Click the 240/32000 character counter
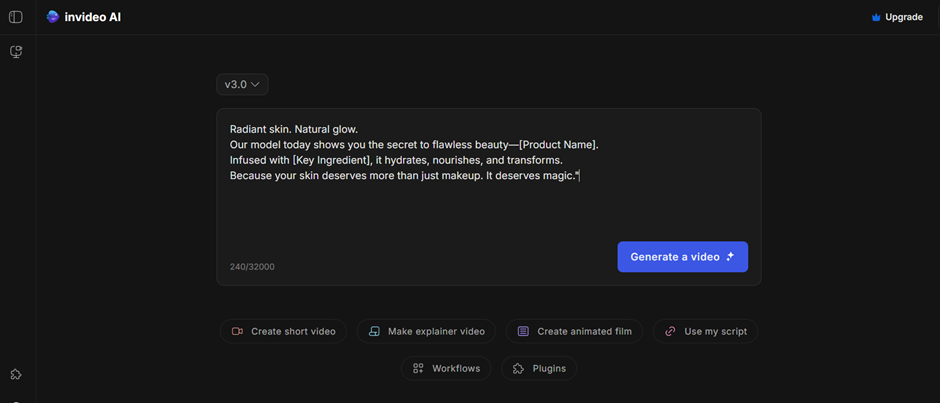The height and width of the screenshot is (403, 940). [x=252, y=267]
